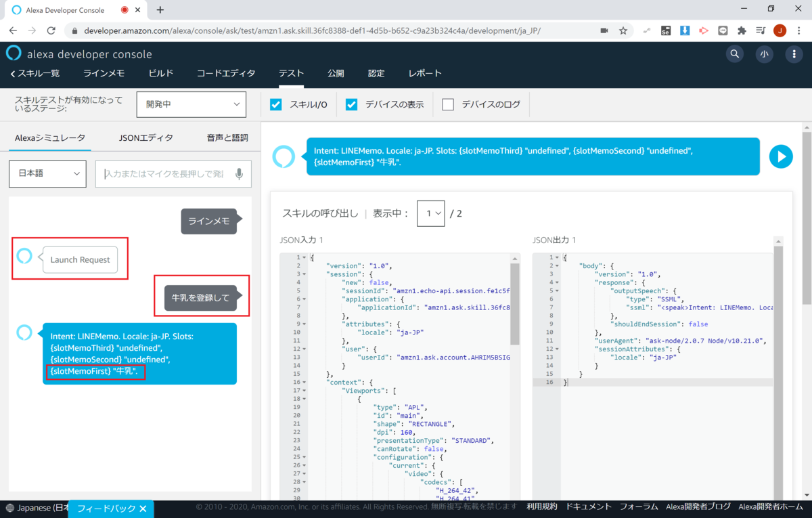Toggle the デバイスの表示 checkbox
The height and width of the screenshot is (518, 812).
coord(352,104)
